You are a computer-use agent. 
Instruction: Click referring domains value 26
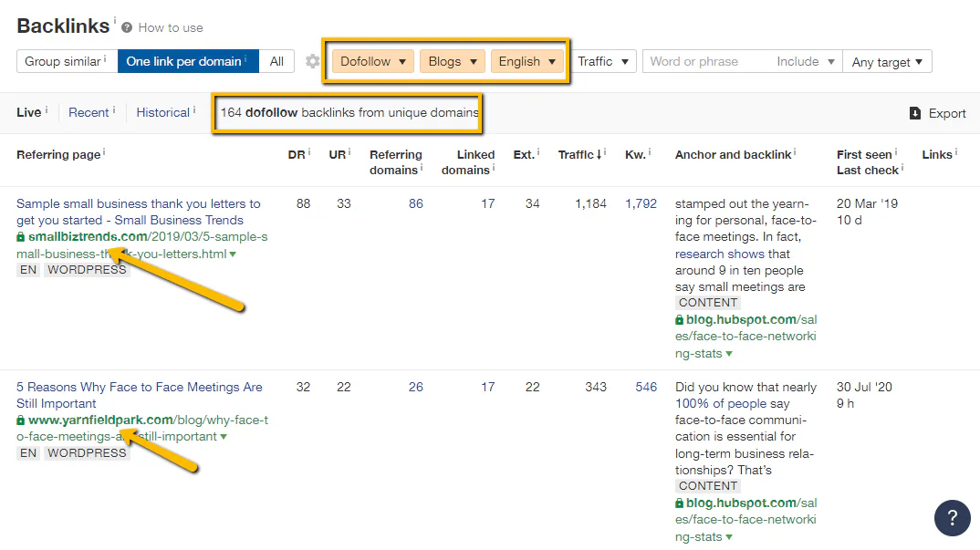tap(415, 387)
